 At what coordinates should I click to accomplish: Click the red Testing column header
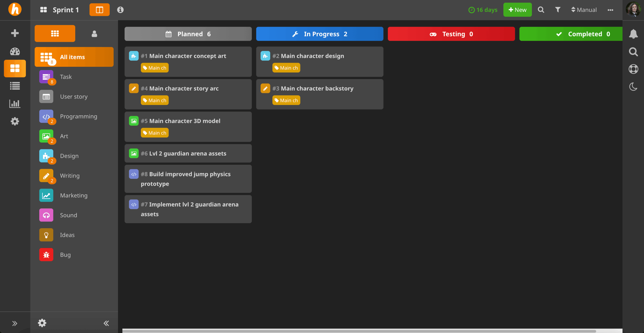(451, 34)
